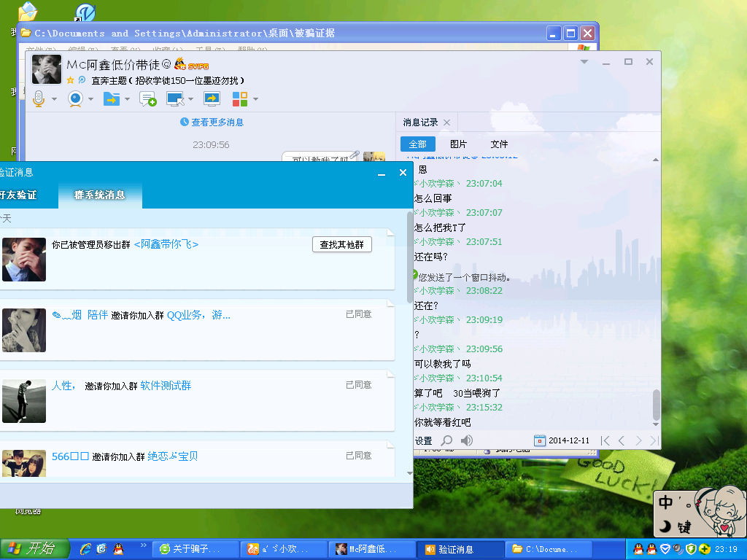Click green shield tray icon
Image resolution: width=747 pixels, height=560 pixels.
click(691, 549)
